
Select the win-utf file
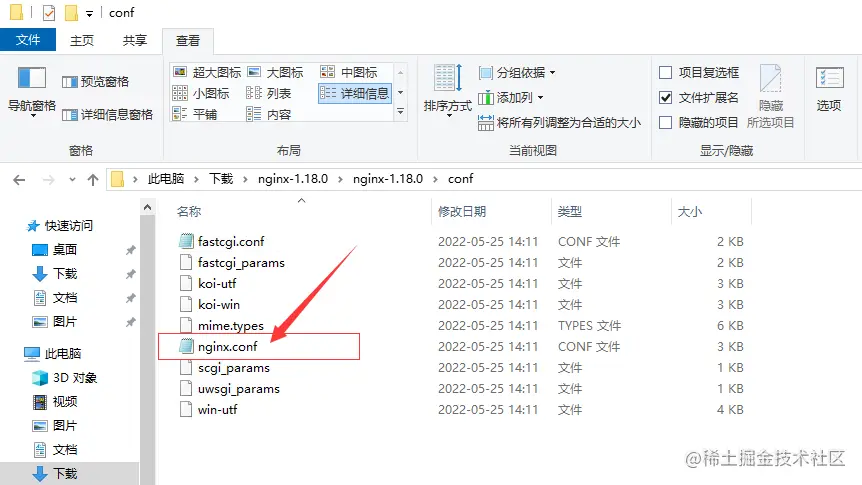click(x=218, y=410)
